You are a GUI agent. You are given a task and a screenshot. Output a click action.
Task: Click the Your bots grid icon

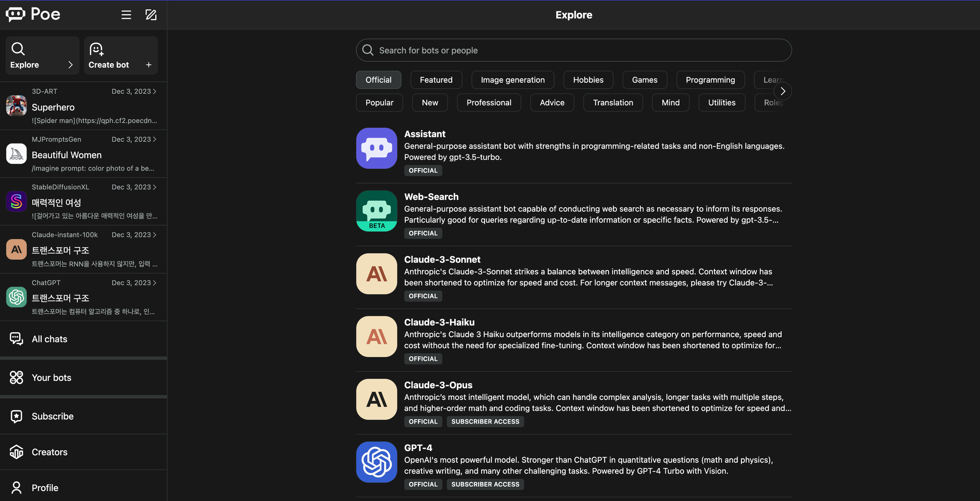[16, 377]
